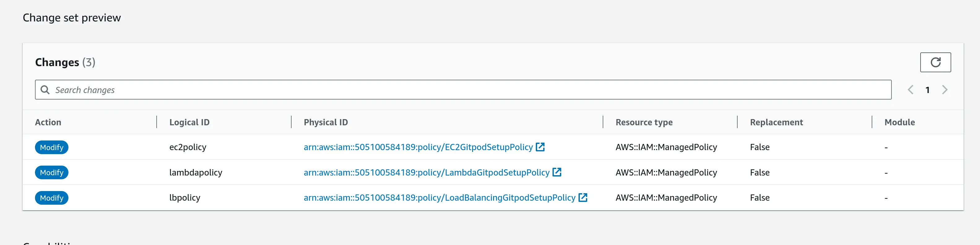
Task: Click AWS::IAM::ManagedPolicy in lbpolicy row
Action: (x=666, y=198)
